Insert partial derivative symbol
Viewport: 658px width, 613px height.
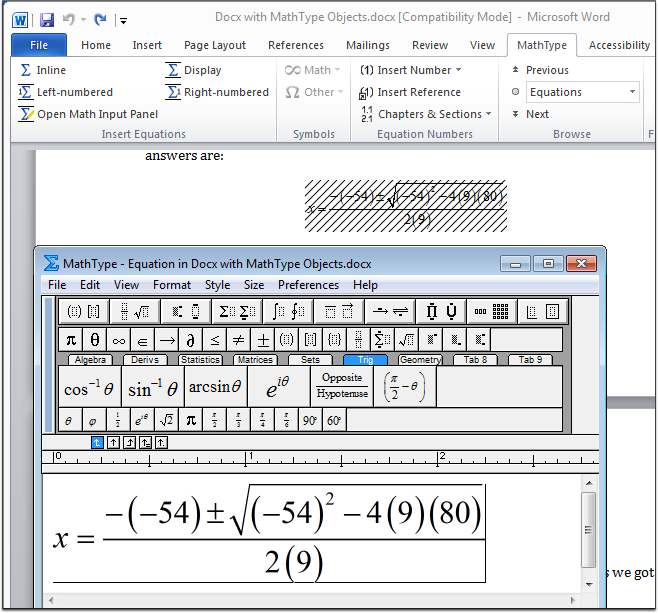coord(191,339)
